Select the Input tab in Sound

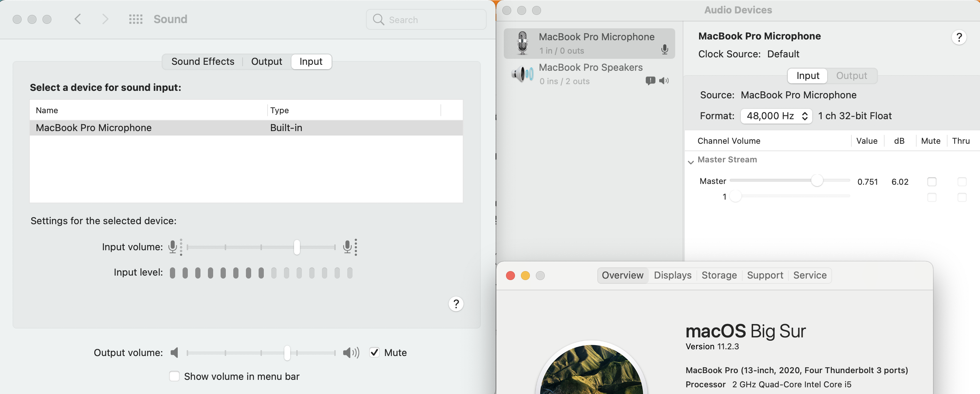pyautogui.click(x=311, y=61)
